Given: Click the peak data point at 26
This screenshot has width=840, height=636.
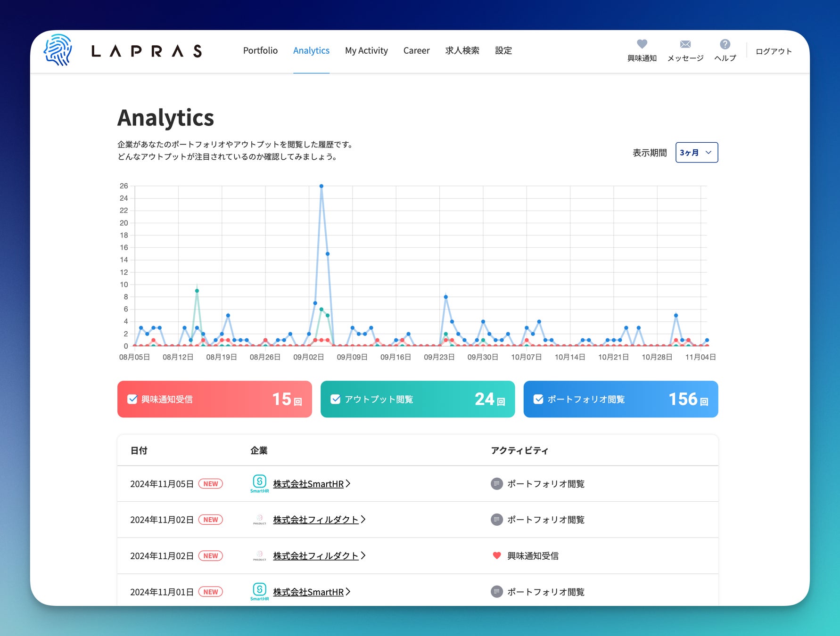Looking at the screenshot, I should coord(321,186).
